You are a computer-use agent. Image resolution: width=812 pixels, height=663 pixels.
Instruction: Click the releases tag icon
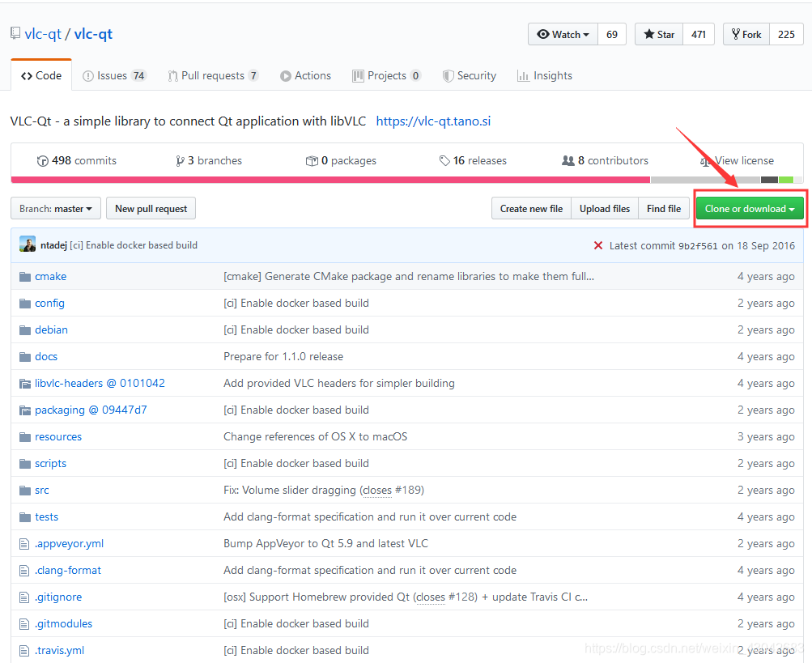pyautogui.click(x=444, y=160)
